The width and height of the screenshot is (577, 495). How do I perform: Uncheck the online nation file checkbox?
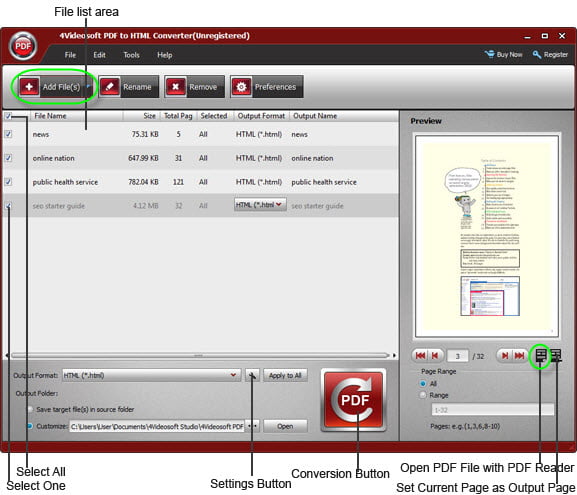8,158
